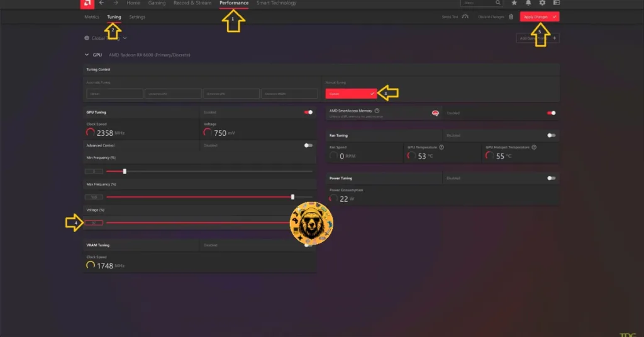The image size is (644, 337).
Task: Click the Add Game Profile button
Action: [x=537, y=38]
